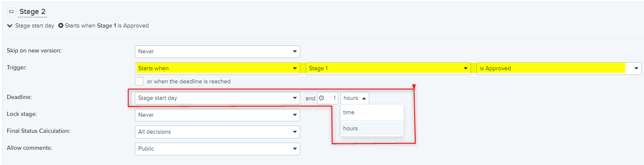This screenshot has height=165, width=644.
Task: Open the 'Starts when' trigger dropdown
Action: point(217,68)
